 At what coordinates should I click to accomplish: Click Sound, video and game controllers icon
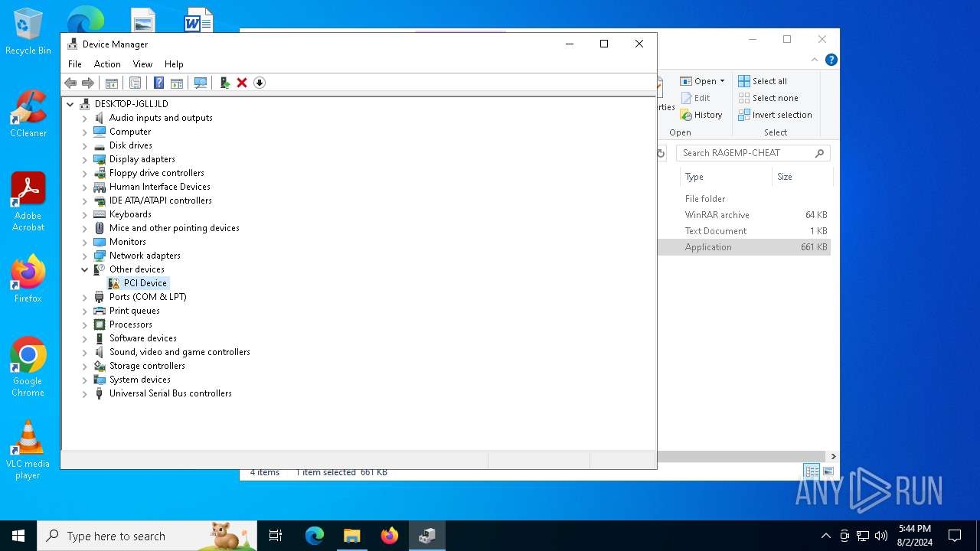100,352
